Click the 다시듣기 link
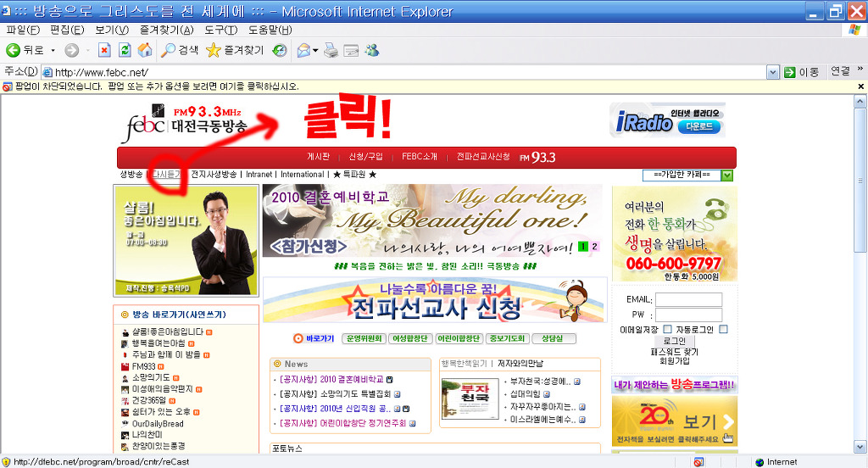This screenshot has height=468, width=868. click(167, 175)
